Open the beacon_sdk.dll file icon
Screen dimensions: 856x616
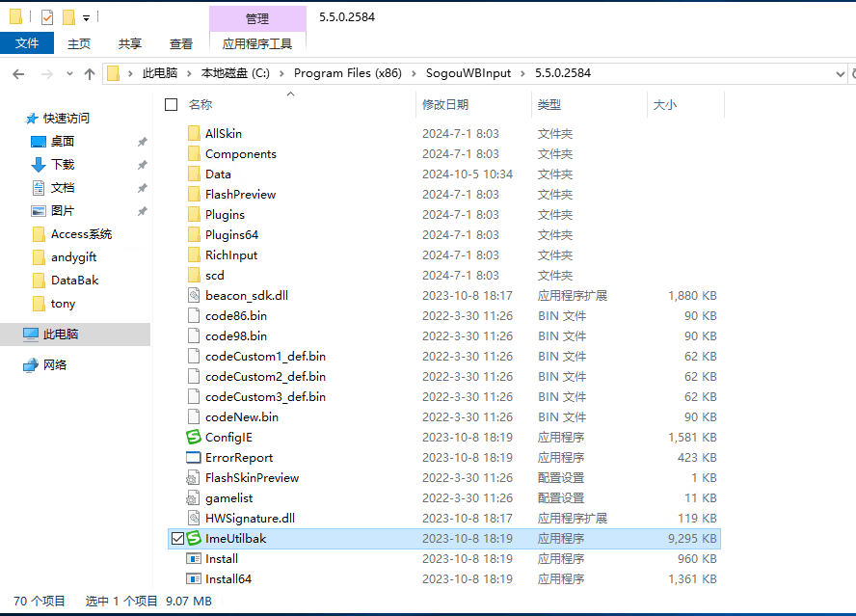pos(193,295)
